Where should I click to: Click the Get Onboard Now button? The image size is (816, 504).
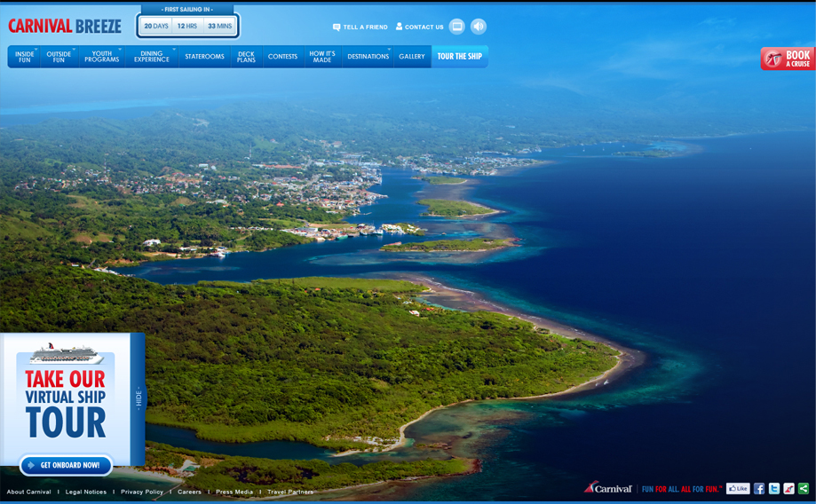tap(67, 465)
